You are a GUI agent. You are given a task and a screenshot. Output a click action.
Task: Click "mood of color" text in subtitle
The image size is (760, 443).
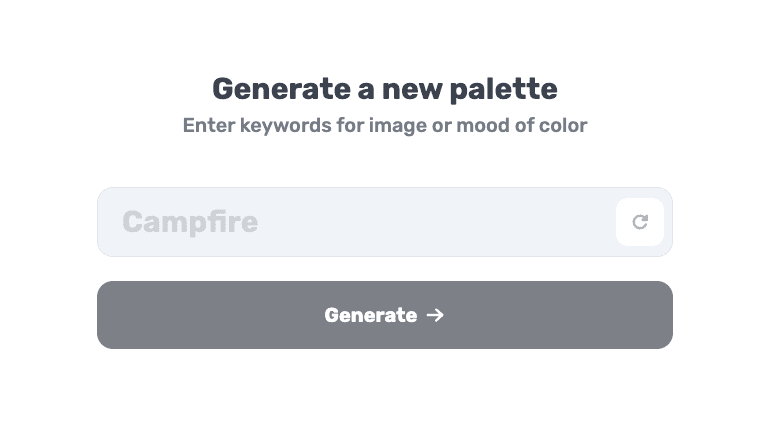pyautogui.click(x=522, y=126)
